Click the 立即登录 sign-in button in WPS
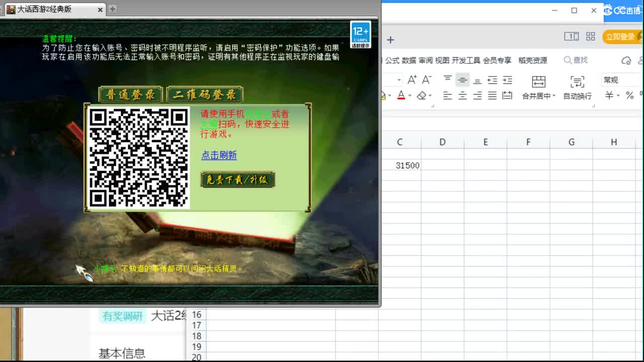The height and width of the screenshot is (362, 644). click(x=621, y=37)
